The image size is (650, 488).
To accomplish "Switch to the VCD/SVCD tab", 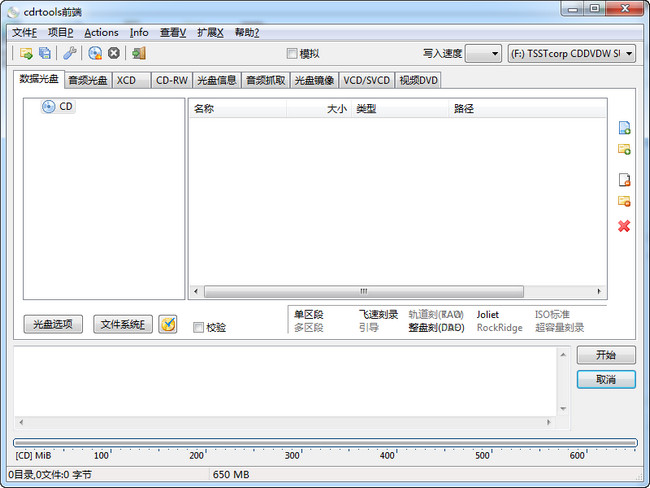I will [x=367, y=80].
